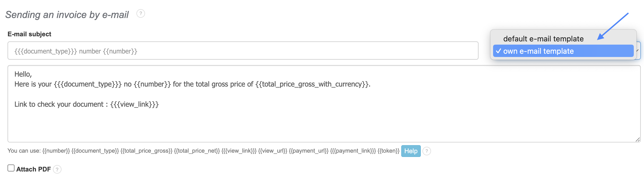Place cursor on the "Hello," line
644x179 pixels.
click(x=23, y=74)
